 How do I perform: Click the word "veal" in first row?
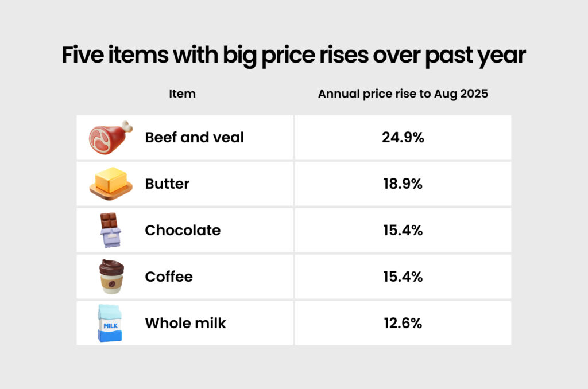tap(229, 138)
